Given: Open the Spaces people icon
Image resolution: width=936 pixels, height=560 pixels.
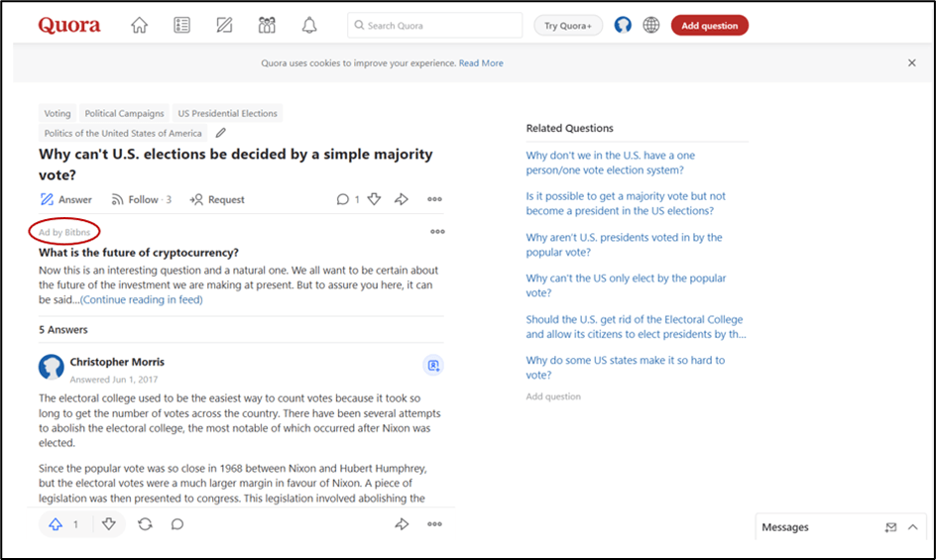Looking at the screenshot, I should tap(267, 25).
